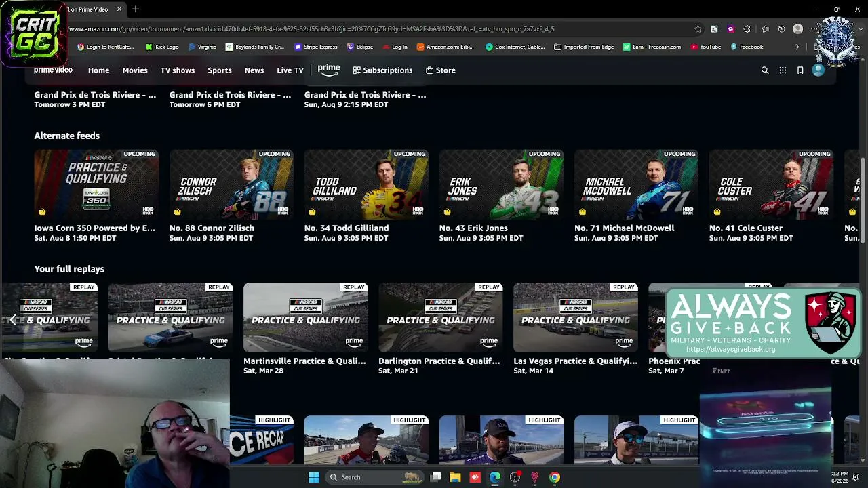Open the Movies section
This screenshot has width=868, height=488.
(135, 70)
